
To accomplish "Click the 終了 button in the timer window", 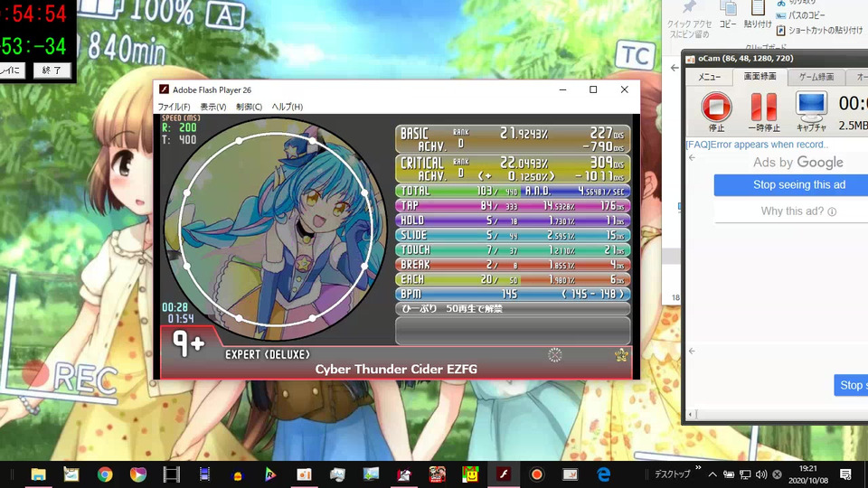I will tap(52, 70).
